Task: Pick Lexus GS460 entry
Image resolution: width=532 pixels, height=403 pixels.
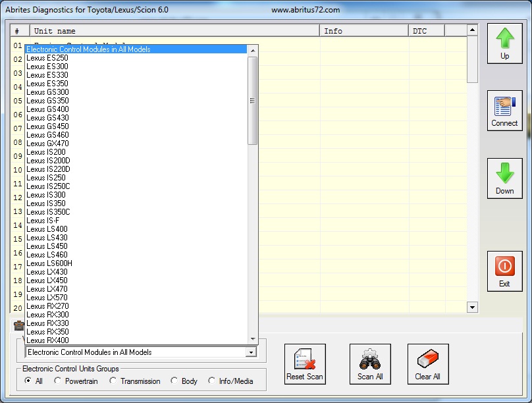Action: (x=136, y=135)
